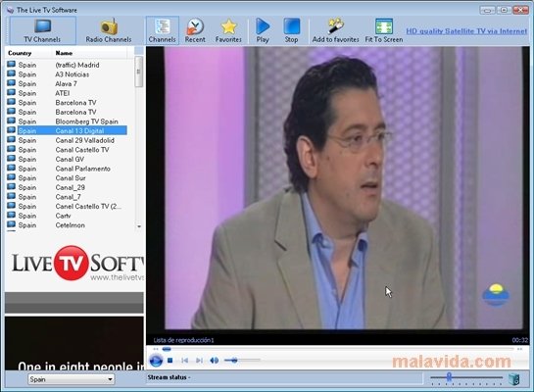Image resolution: width=534 pixels, height=392 pixels.
Task: Click TV icon beside Cetelmon
Action: [11, 224]
